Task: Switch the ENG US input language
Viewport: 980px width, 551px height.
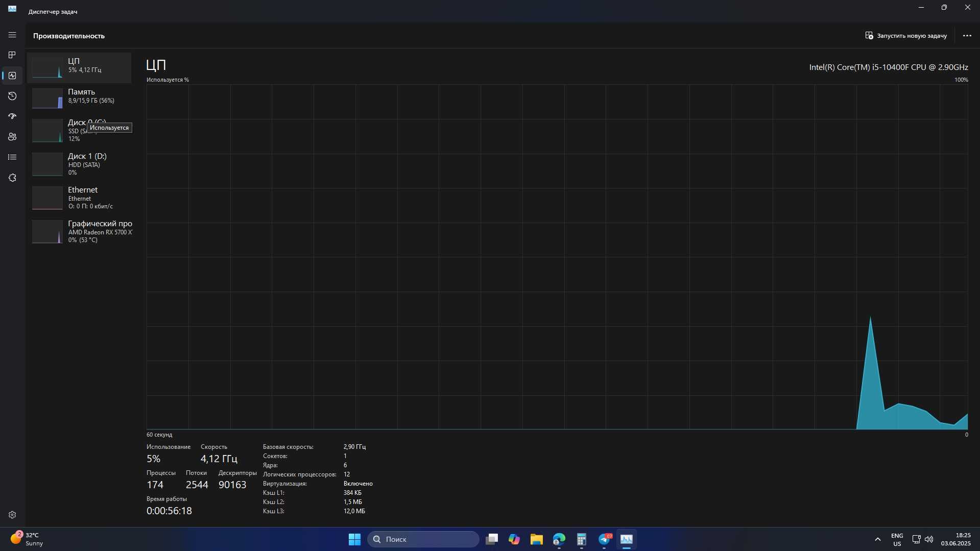Action: pos(897,539)
